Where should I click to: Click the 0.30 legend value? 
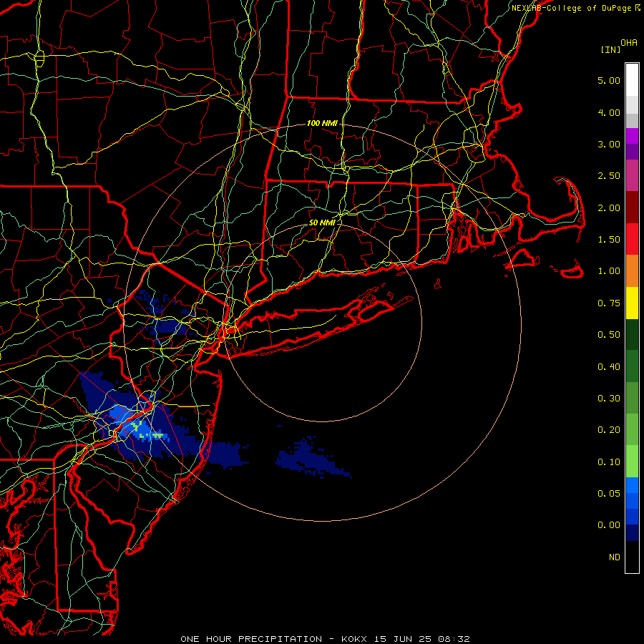coord(609,399)
